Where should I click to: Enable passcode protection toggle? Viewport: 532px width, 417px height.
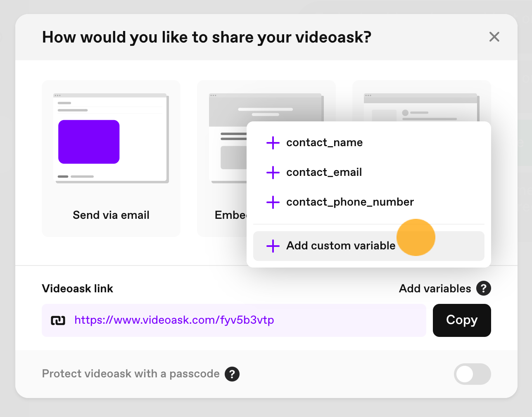point(473,374)
